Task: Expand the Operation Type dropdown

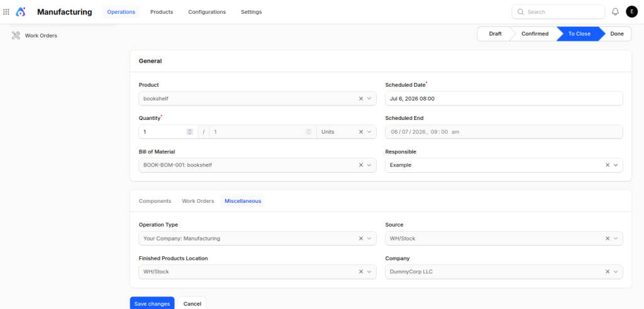Action: pos(369,239)
